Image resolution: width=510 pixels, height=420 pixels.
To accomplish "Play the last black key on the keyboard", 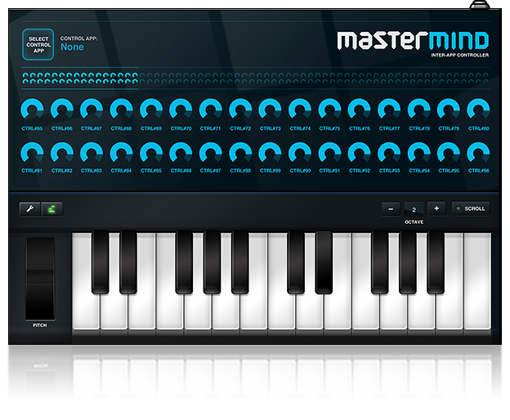I will click(x=436, y=262).
